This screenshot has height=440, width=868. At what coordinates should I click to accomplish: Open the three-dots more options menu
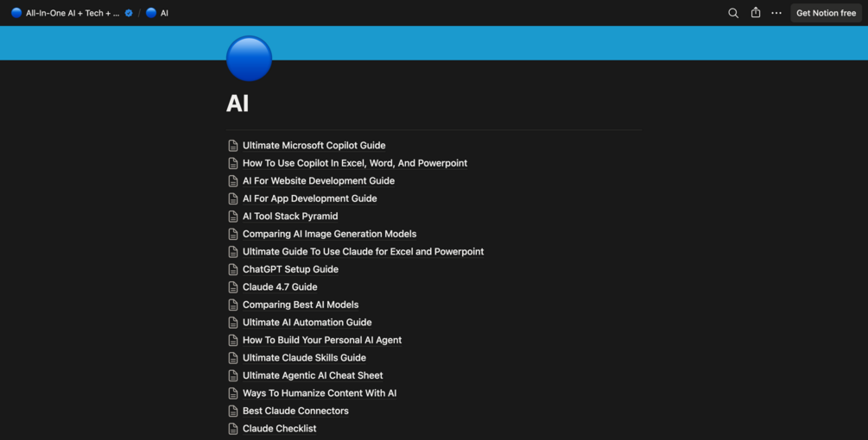coord(776,13)
